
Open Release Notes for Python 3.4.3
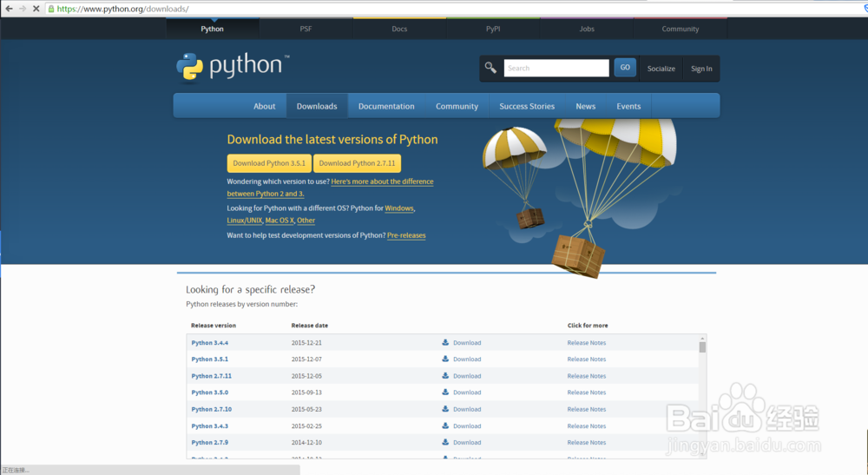[x=586, y=426]
